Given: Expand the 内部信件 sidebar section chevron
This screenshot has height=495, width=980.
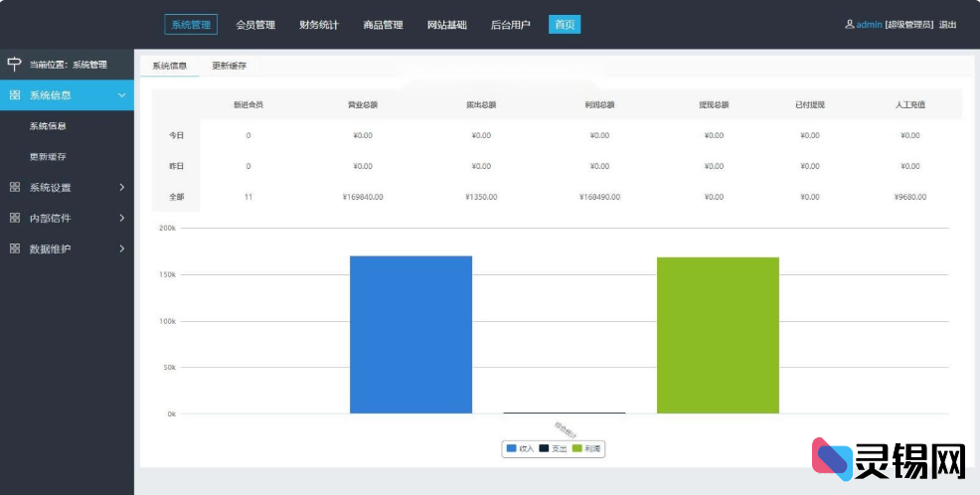Looking at the screenshot, I should coord(121,218).
